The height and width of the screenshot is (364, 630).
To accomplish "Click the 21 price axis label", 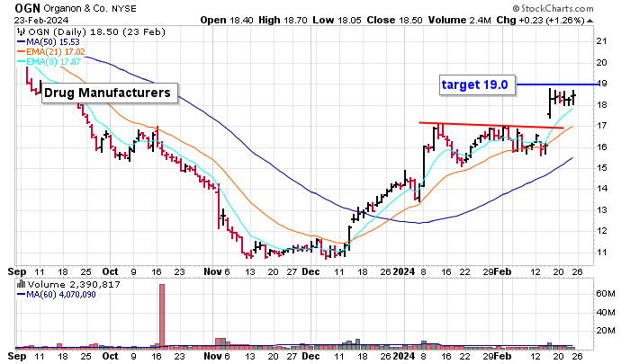I will tap(601, 41).
